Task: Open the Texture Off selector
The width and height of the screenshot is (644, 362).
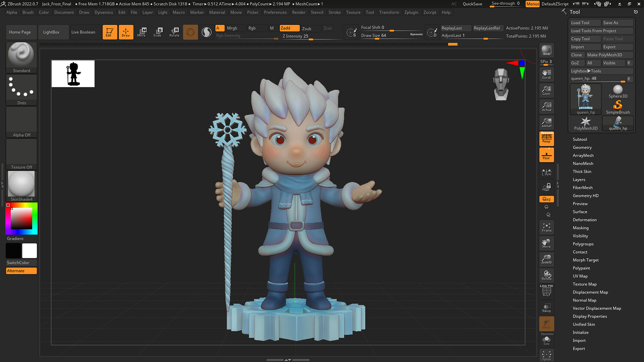Action: (x=21, y=154)
